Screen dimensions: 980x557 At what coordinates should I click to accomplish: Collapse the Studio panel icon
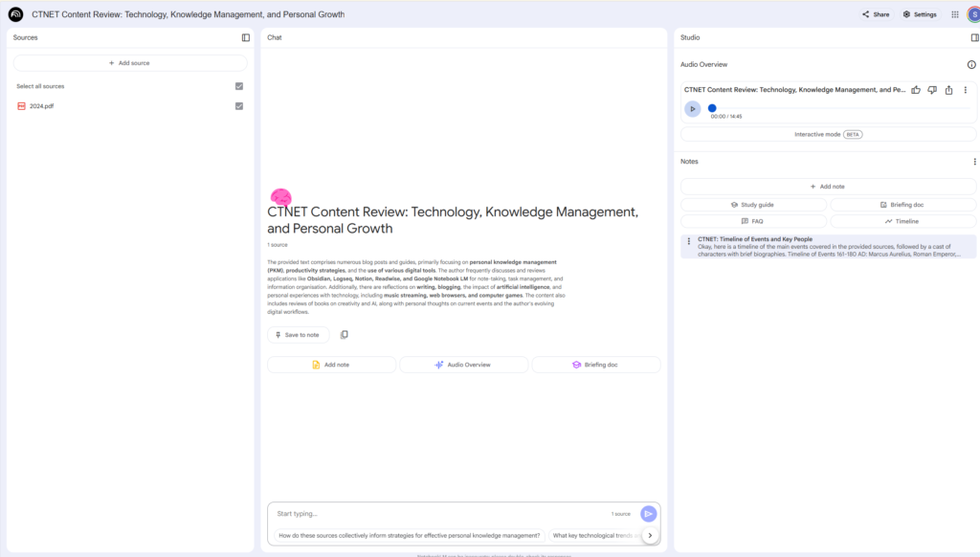[x=974, y=37]
